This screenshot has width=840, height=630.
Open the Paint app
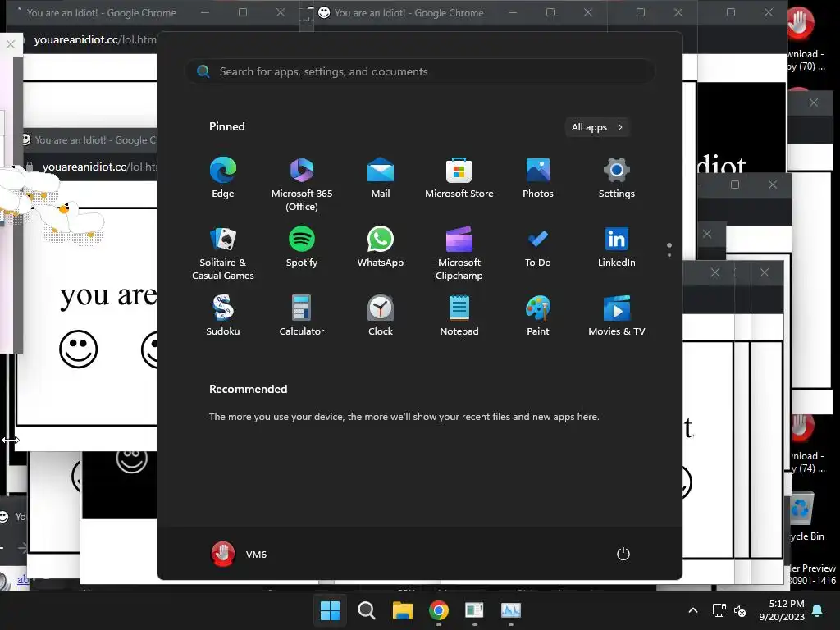click(538, 316)
